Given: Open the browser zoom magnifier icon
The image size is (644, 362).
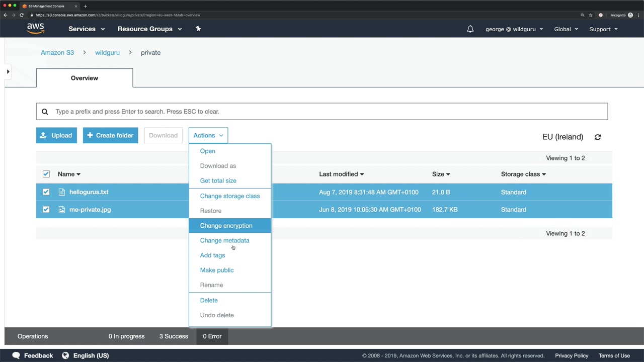Looking at the screenshot, I should click(583, 15).
